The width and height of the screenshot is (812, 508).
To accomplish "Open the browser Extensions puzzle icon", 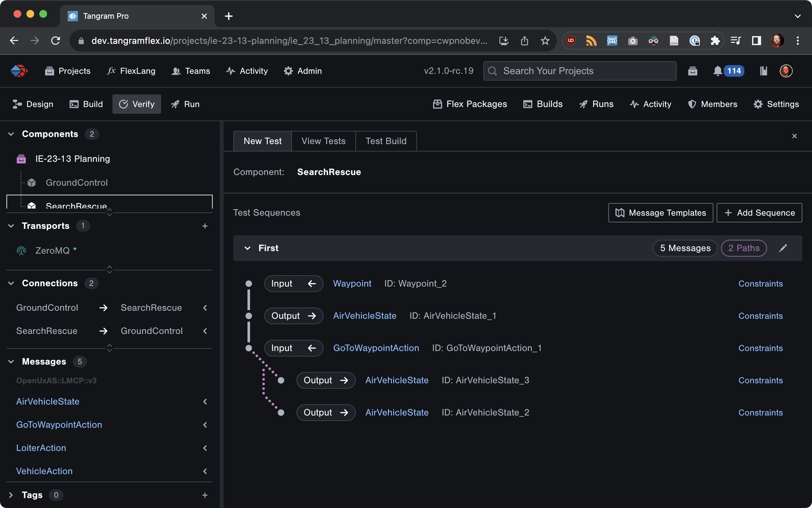I will (x=715, y=41).
